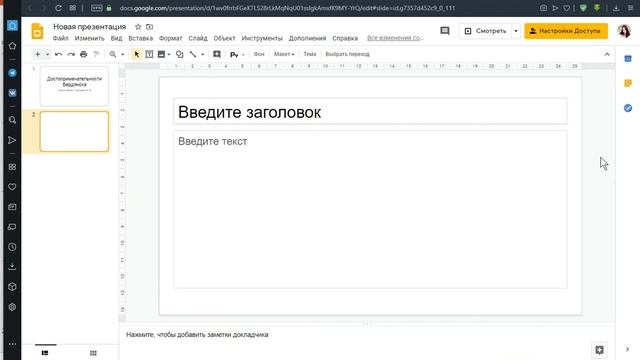
Task: Open the Справка menu
Action: (345, 38)
